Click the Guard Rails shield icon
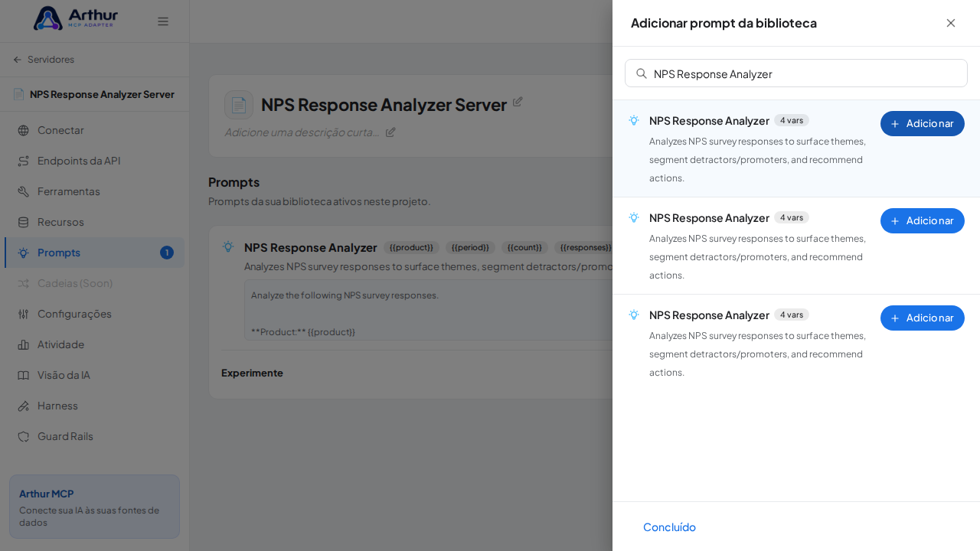This screenshot has height=551, width=980. pyautogui.click(x=23, y=436)
